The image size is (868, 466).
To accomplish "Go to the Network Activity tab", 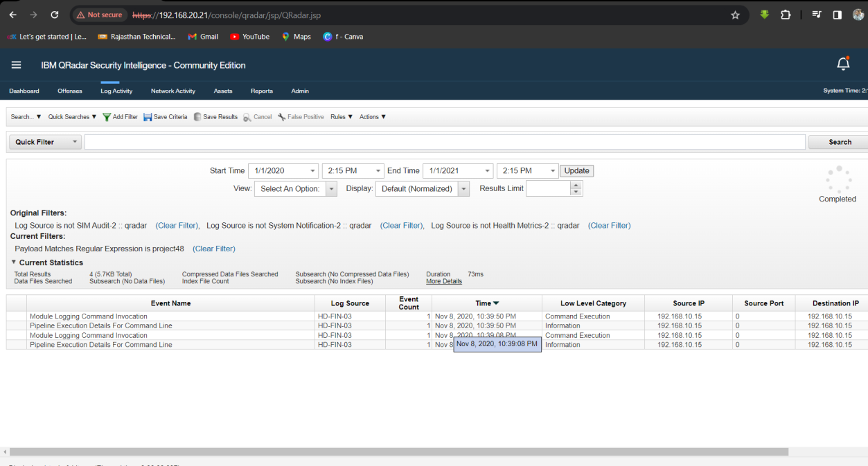I will (172, 91).
